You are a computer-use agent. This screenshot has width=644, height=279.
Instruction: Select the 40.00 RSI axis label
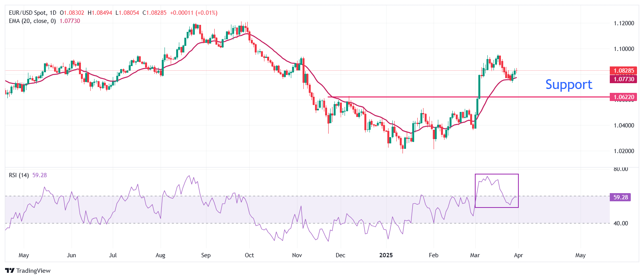pyautogui.click(x=620, y=223)
